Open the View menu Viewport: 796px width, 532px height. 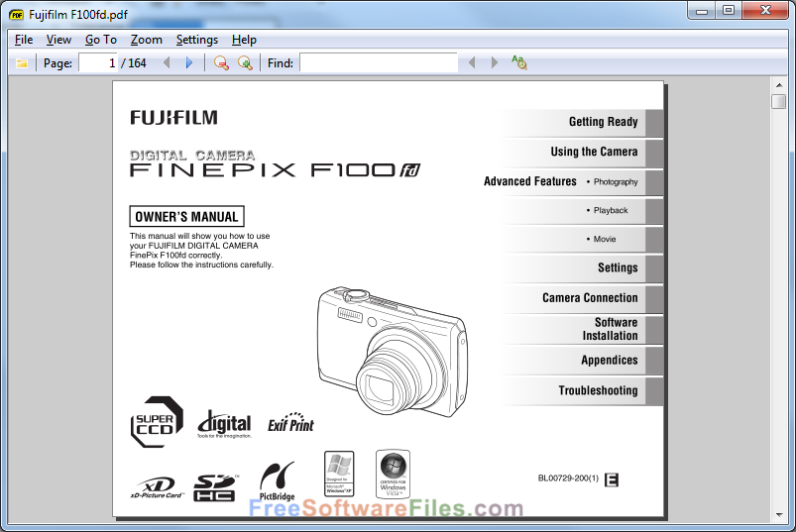(x=58, y=40)
